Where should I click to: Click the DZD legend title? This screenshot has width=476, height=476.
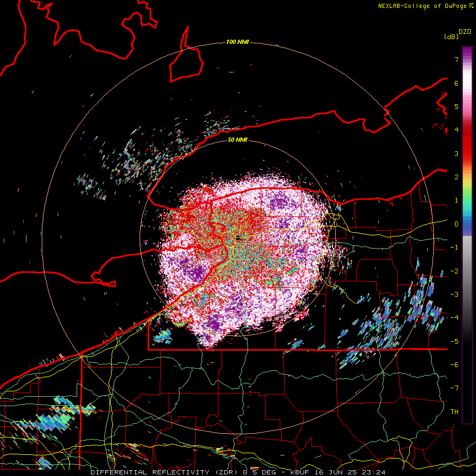[465, 32]
